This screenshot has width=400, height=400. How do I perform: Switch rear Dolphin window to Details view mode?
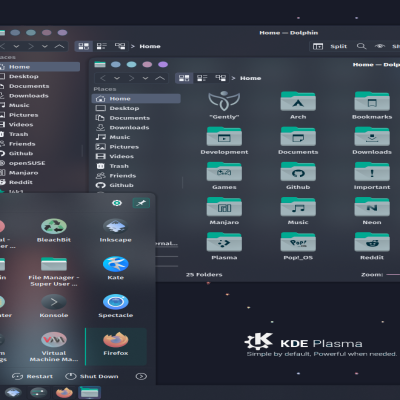tap(120, 46)
